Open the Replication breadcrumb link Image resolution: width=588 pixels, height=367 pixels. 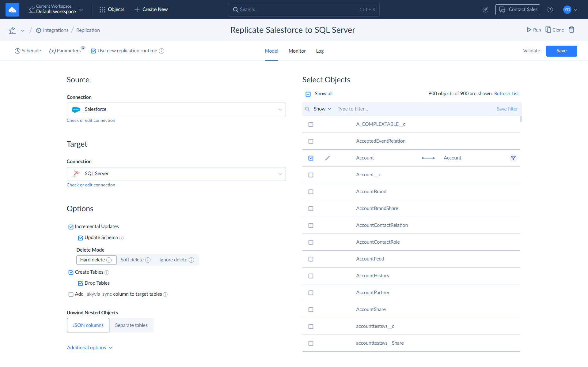click(88, 30)
